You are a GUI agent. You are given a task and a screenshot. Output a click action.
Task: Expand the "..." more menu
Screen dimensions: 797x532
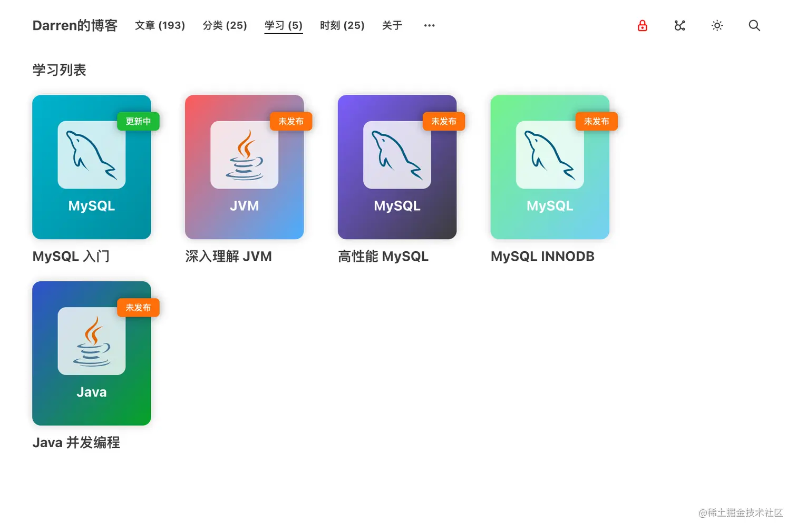429,25
